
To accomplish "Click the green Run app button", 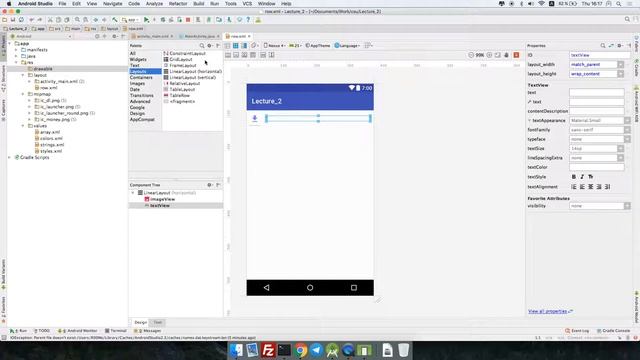I will [x=146, y=20].
